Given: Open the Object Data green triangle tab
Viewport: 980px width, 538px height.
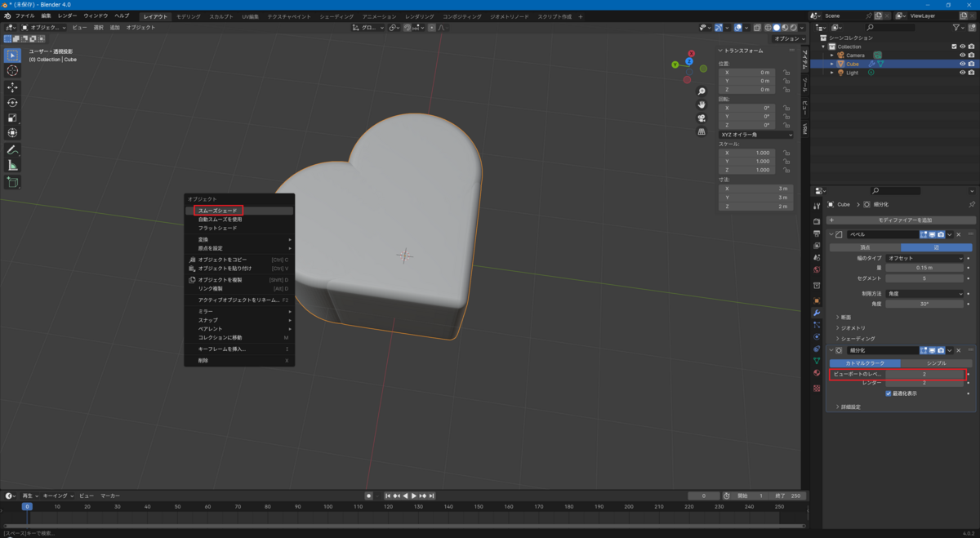Looking at the screenshot, I should pyautogui.click(x=816, y=360).
